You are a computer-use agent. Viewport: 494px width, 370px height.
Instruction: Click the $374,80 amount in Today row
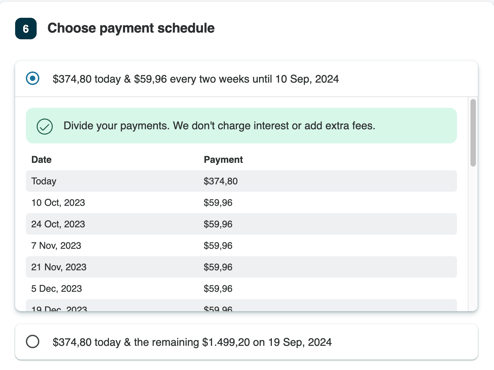click(x=221, y=181)
